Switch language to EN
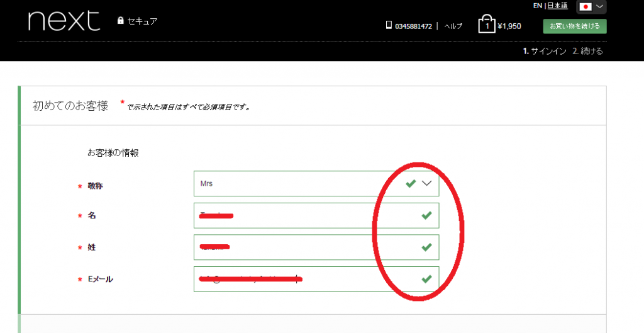Screen dimensions: 644x333 click(x=538, y=6)
